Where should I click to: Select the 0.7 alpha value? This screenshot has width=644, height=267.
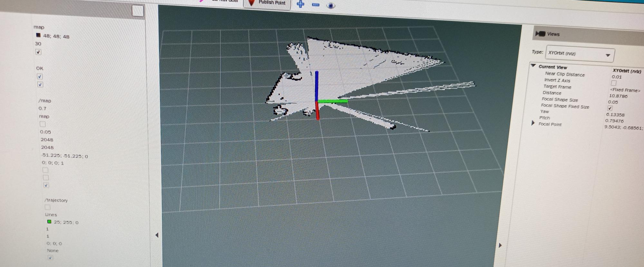[42, 108]
